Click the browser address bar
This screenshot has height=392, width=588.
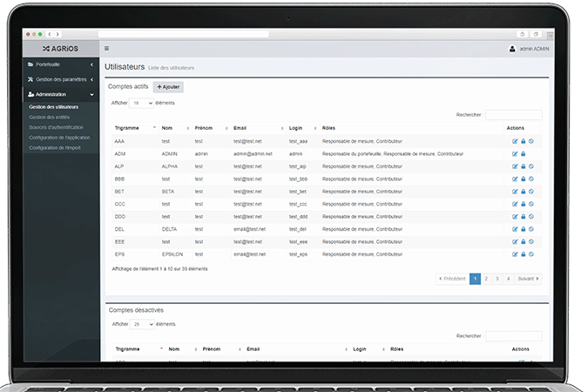tap(184, 34)
